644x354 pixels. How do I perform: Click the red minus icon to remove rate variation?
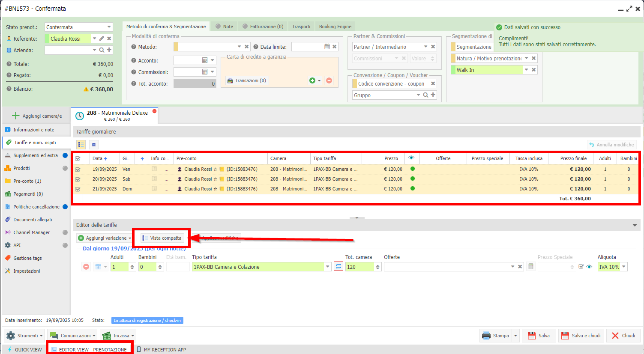tap(86, 267)
